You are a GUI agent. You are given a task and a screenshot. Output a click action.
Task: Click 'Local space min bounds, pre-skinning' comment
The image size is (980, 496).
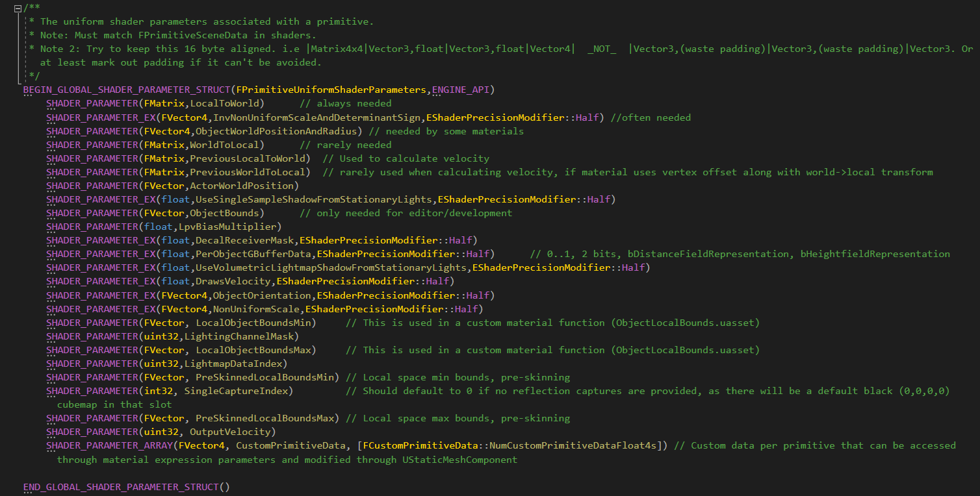coord(466,377)
